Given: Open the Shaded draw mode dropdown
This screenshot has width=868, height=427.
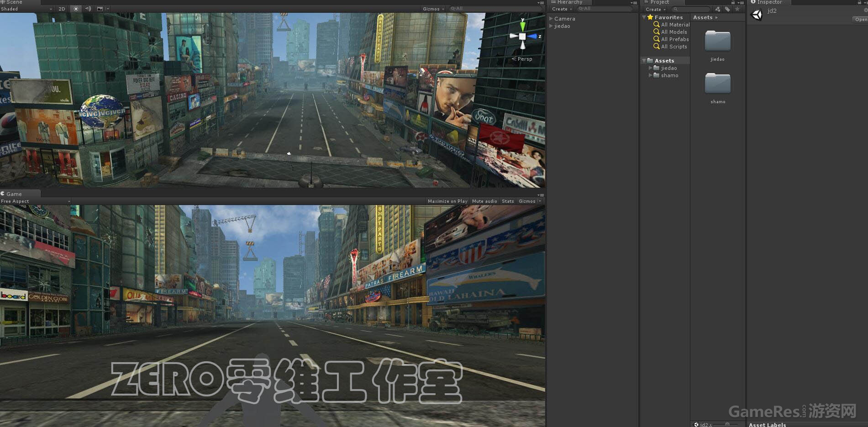Looking at the screenshot, I should [x=26, y=9].
